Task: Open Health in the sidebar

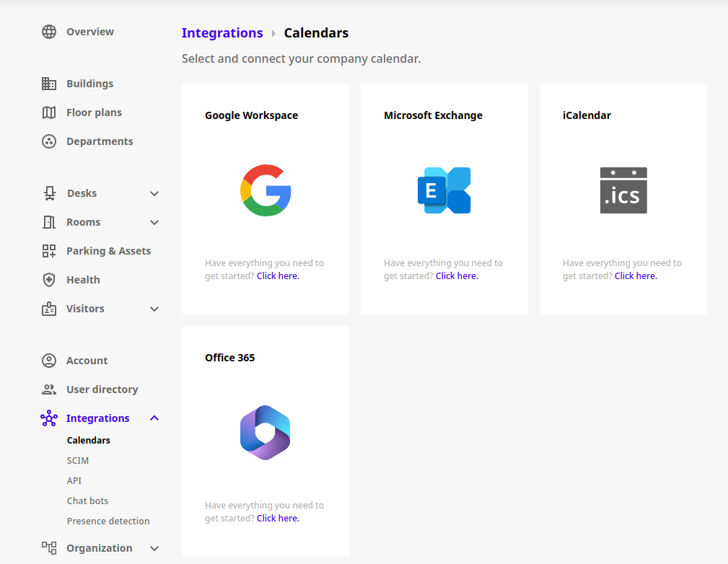Action: (83, 279)
